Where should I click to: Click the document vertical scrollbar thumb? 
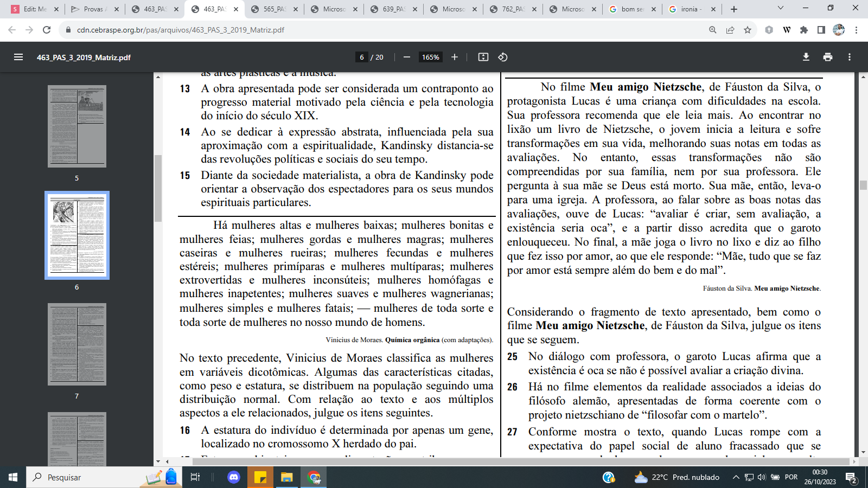(863, 185)
